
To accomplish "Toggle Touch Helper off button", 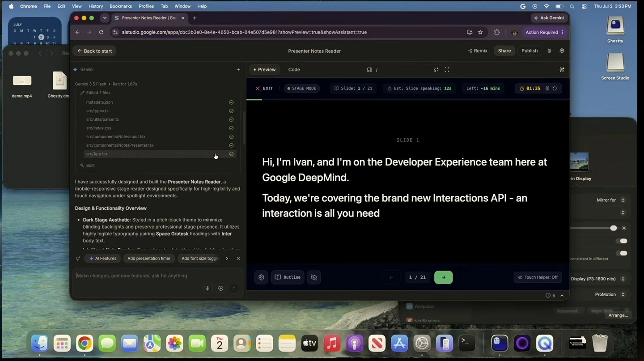I will [538, 277].
